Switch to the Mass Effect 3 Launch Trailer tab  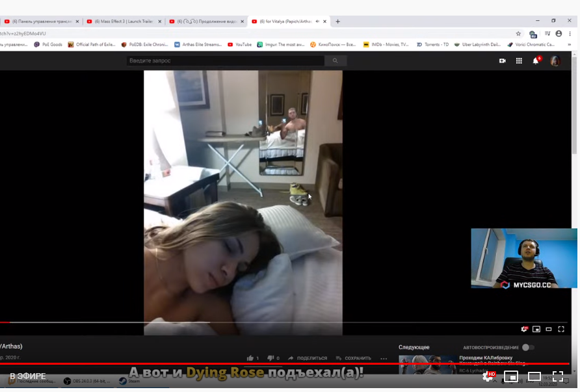pos(124,21)
